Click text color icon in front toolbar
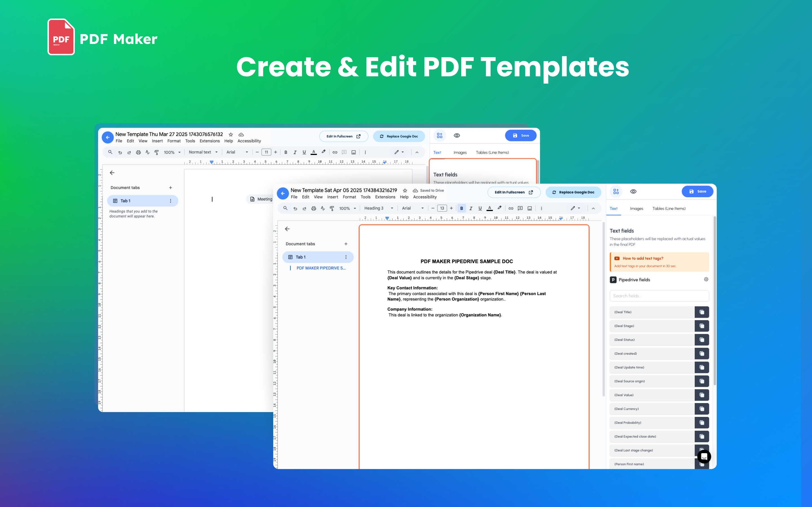 point(489,208)
